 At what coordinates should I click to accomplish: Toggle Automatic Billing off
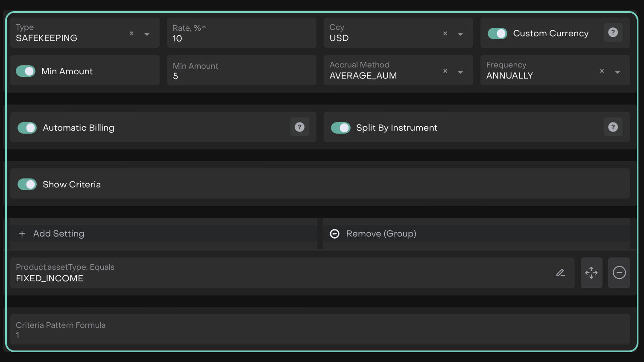click(x=27, y=128)
